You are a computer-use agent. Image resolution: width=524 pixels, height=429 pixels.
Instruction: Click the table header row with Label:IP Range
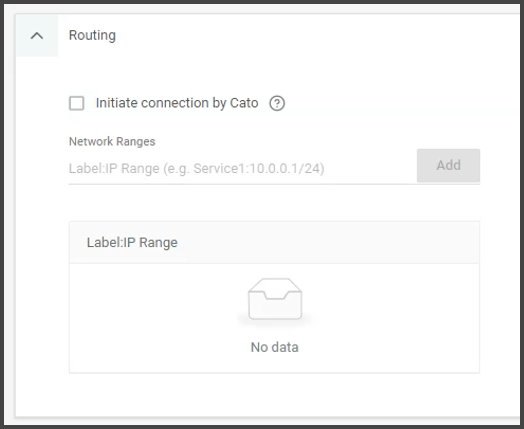[x=274, y=243]
